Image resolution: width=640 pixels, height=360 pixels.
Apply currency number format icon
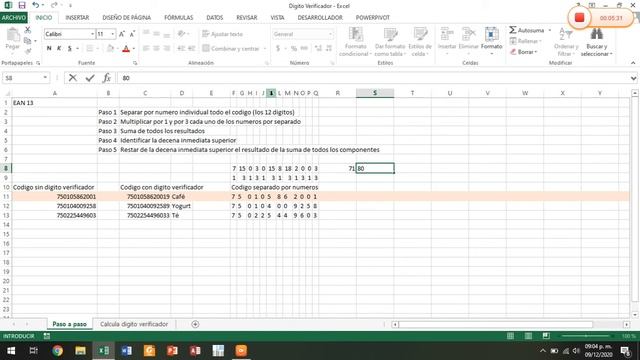(x=278, y=49)
